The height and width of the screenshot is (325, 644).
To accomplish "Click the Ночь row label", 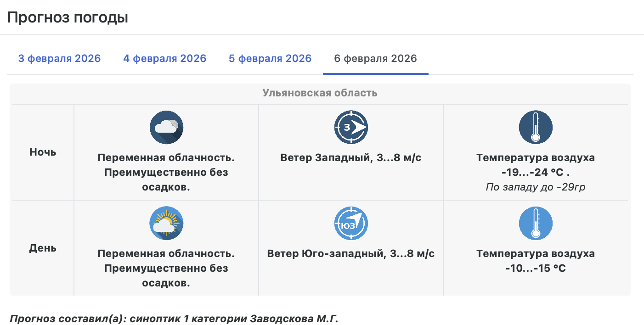I will pyautogui.click(x=43, y=152).
